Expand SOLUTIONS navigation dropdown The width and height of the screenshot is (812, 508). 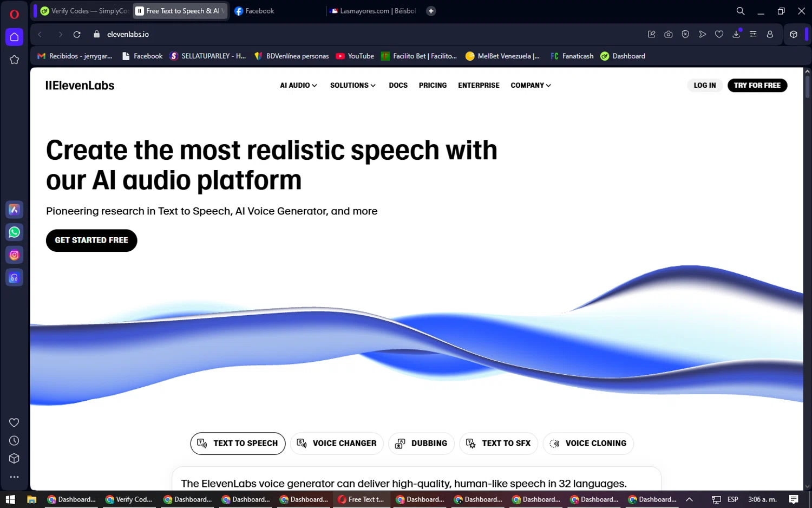(x=353, y=86)
